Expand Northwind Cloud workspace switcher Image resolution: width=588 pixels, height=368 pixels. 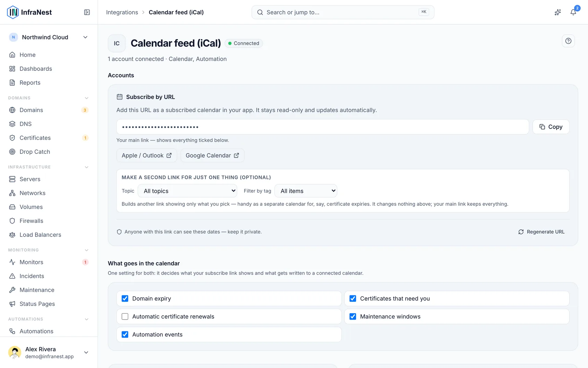(x=49, y=37)
